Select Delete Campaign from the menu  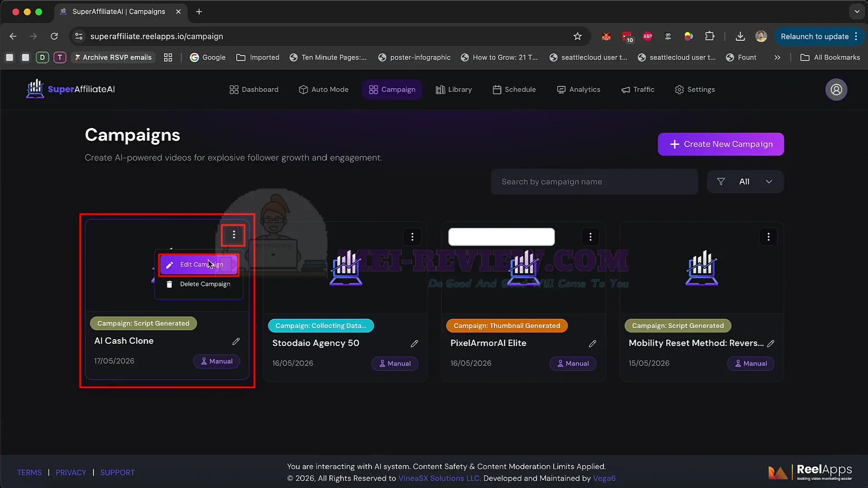click(x=199, y=284)
